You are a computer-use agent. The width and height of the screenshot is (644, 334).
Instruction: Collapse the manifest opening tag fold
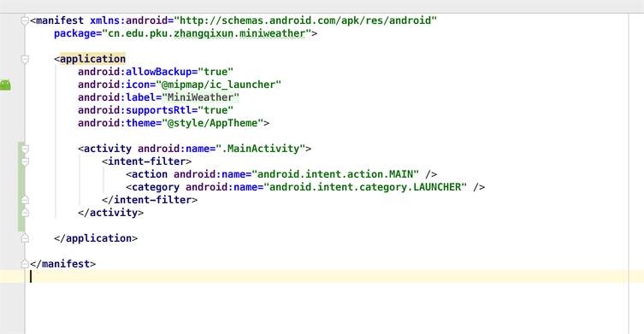[x=25, y=21]
